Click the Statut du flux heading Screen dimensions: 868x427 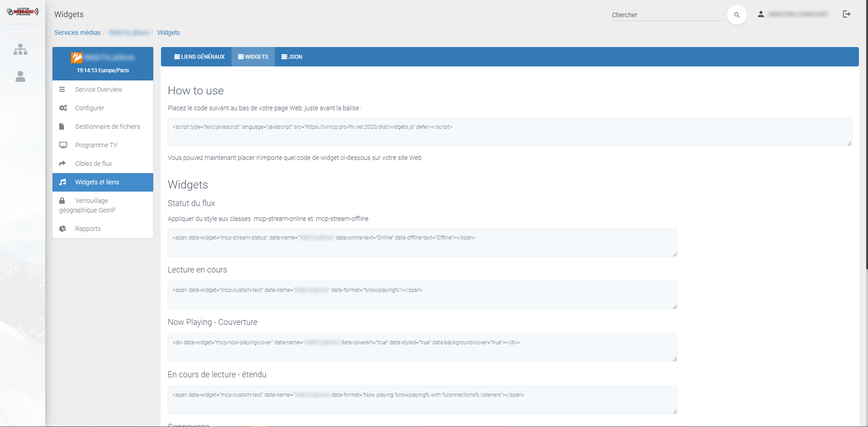click(x=191, y=203)
